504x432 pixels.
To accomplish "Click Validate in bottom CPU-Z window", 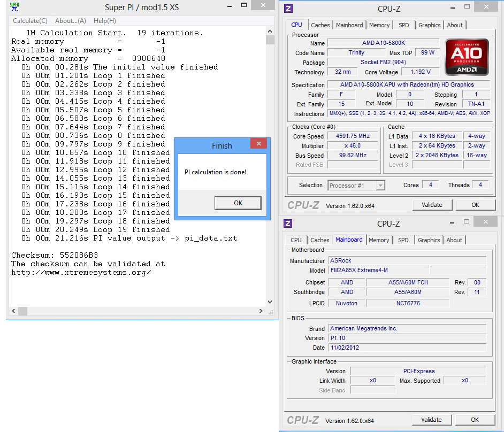I will click(431, 420).
